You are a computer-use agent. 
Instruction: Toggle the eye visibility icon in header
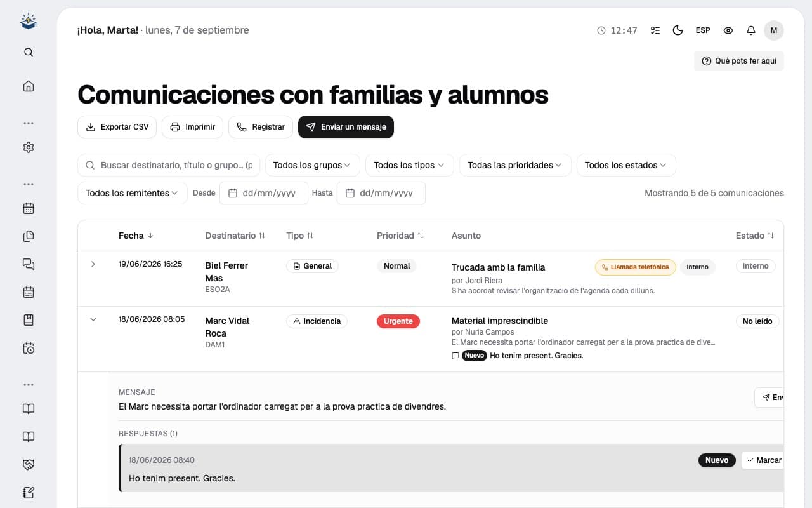tap(728, 30)
